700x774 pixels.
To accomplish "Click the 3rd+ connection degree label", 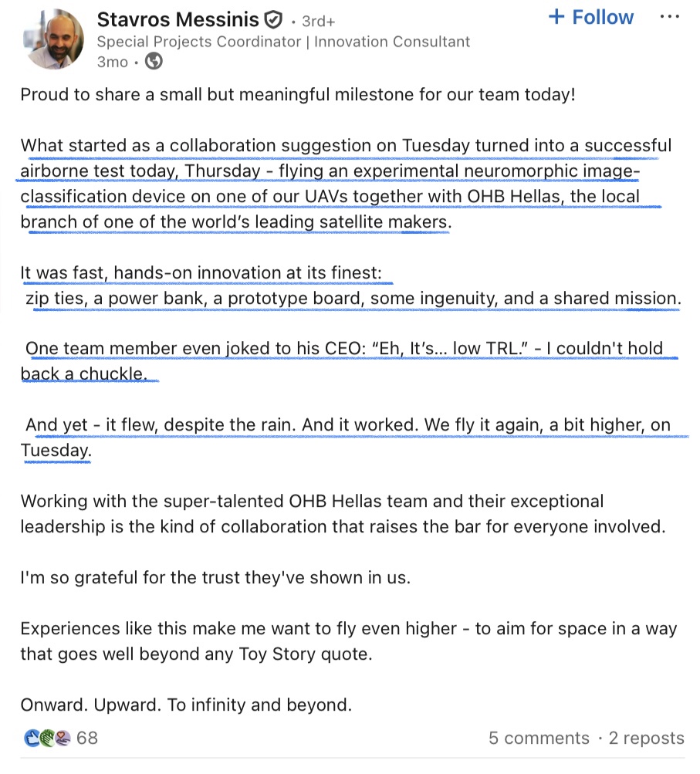I will tap(319, 21).
